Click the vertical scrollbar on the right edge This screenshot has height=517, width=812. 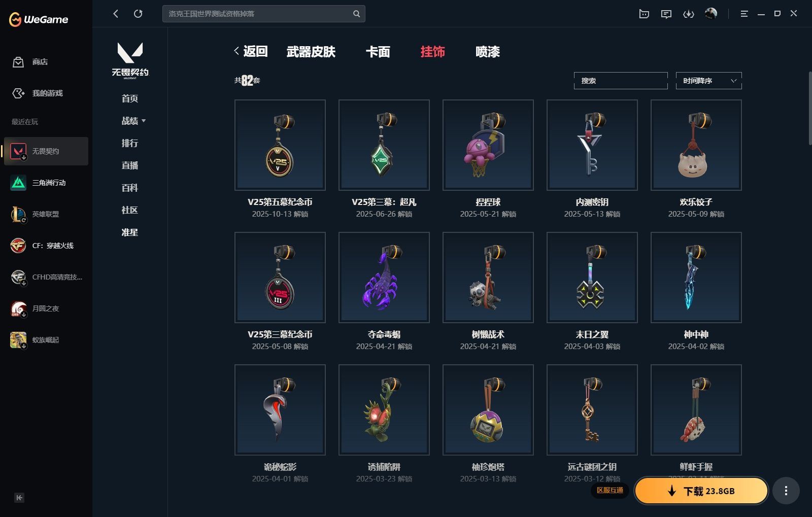pyautogui.click(x=809, y=109)
